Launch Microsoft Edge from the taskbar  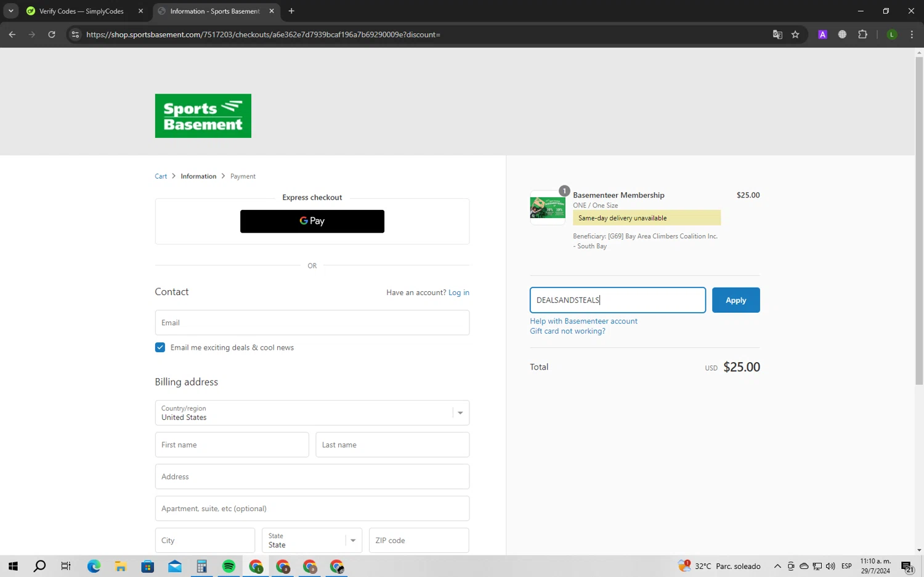coord(94,566)
